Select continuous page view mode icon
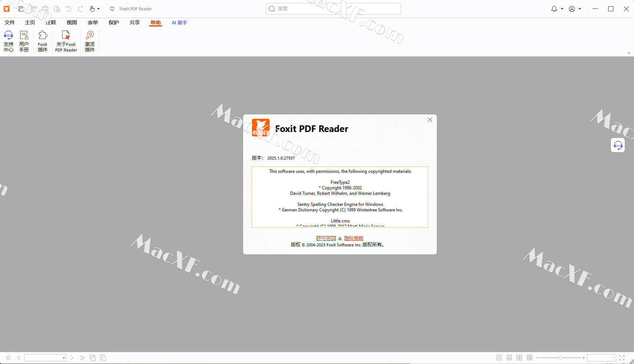 click(x=509, y=358)
